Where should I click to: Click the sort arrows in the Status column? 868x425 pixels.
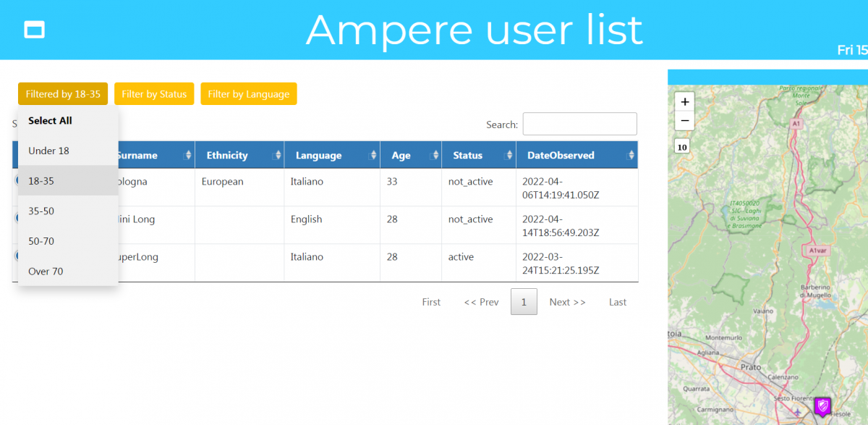point(510,156)
